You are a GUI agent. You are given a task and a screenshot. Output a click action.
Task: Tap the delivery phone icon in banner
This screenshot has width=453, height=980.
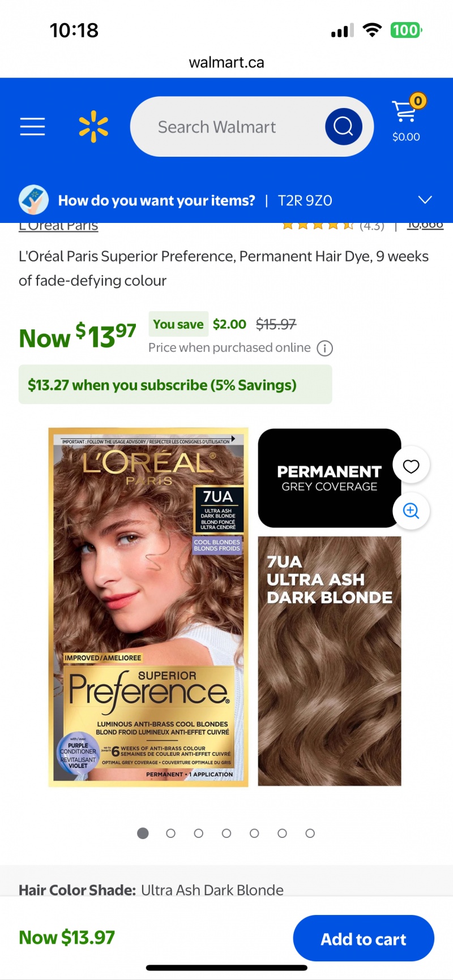click(33, 200)
